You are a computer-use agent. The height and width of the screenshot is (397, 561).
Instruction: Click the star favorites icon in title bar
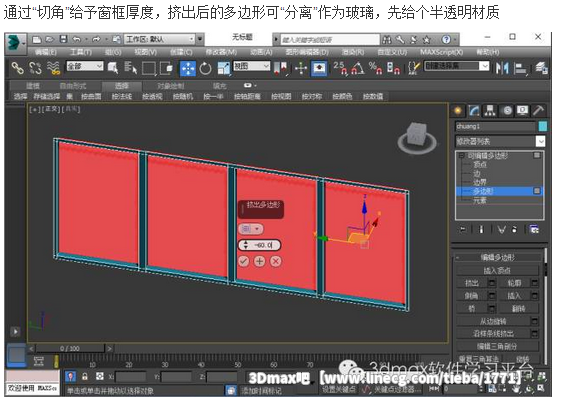426,39
